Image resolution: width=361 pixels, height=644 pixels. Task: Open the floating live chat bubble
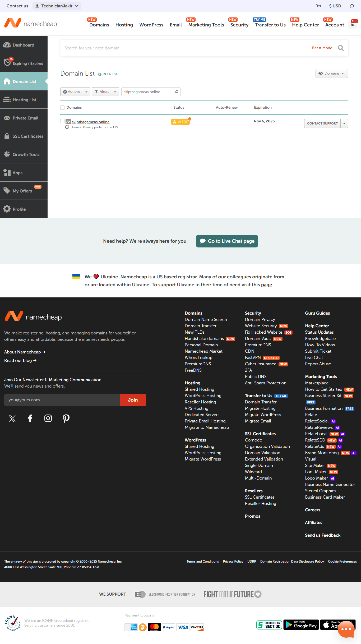346,629
